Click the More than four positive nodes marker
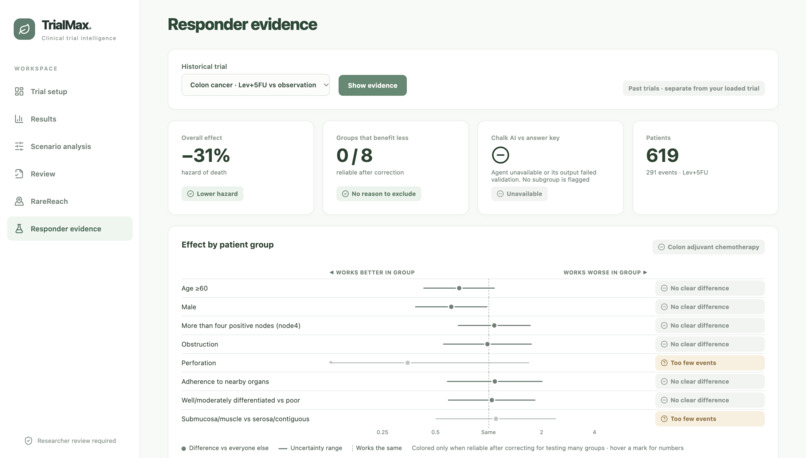This screenshot has height=458, width=806. point(494,325)
